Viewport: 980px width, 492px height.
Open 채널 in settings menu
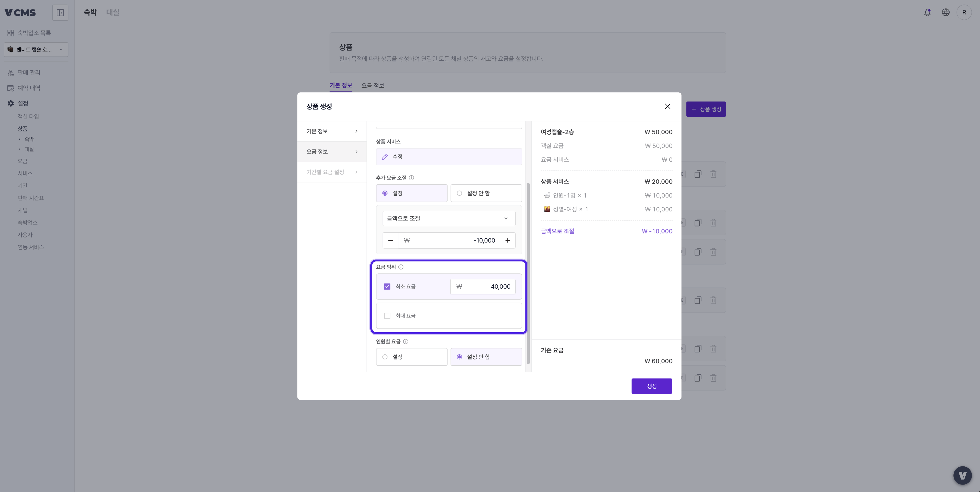(22, 210)
